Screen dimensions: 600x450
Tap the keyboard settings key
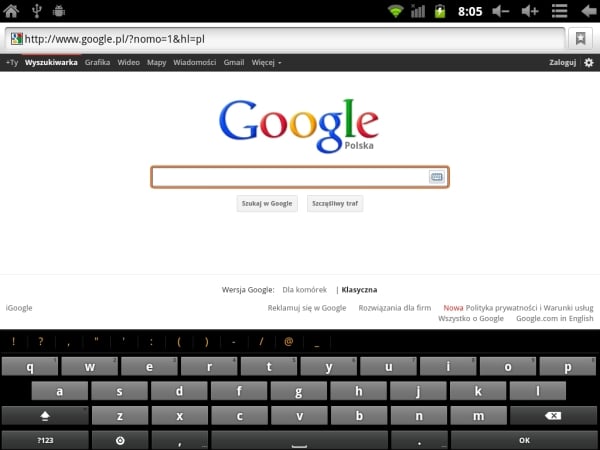pyautogui.click(x=120, y=440)
